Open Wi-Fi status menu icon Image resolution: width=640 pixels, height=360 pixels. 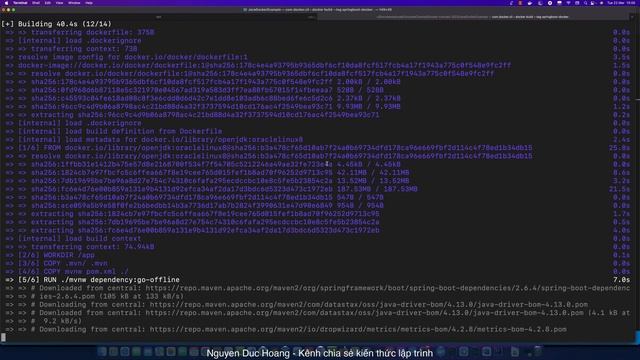pos(568,3)
